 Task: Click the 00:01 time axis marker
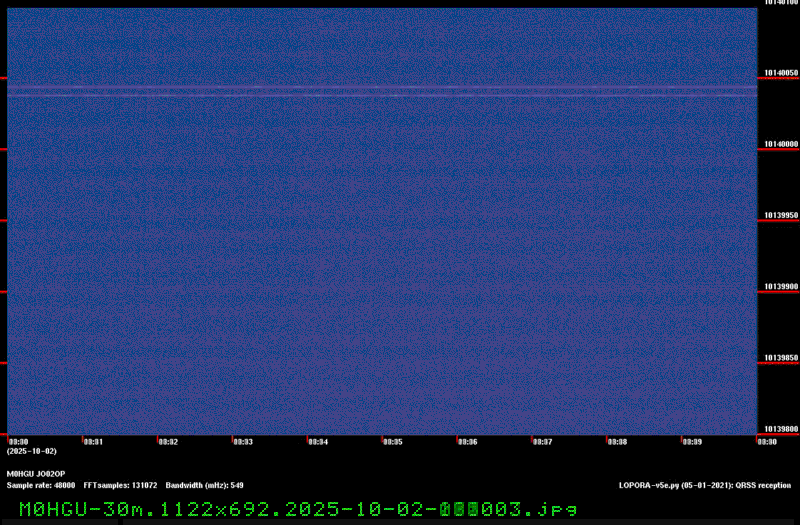pyautogui.click(x=93, y=441)
